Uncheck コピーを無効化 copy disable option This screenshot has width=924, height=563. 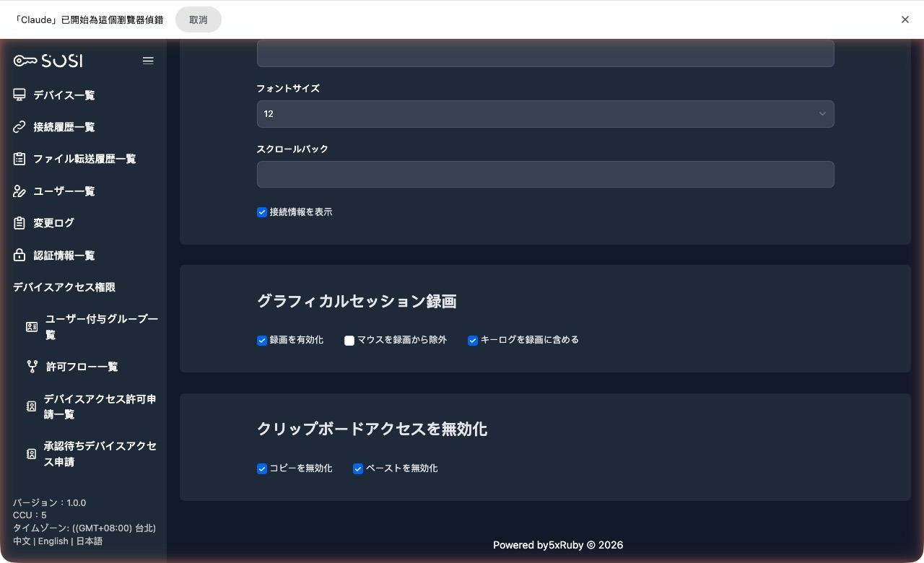[x=262, y=468]
